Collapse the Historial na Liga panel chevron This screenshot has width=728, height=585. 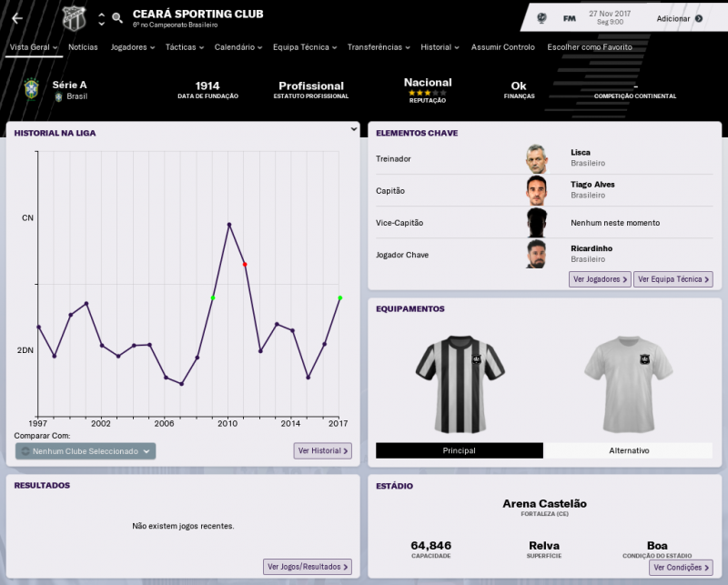pyautogui.click(x=355, y=128)
